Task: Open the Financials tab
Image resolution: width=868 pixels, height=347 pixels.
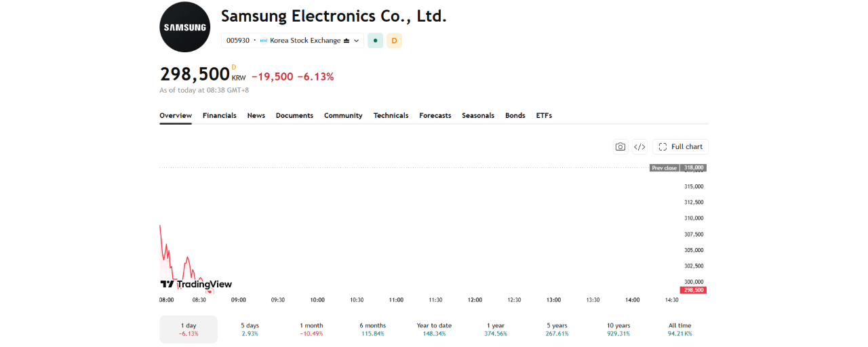Action: 220,116
